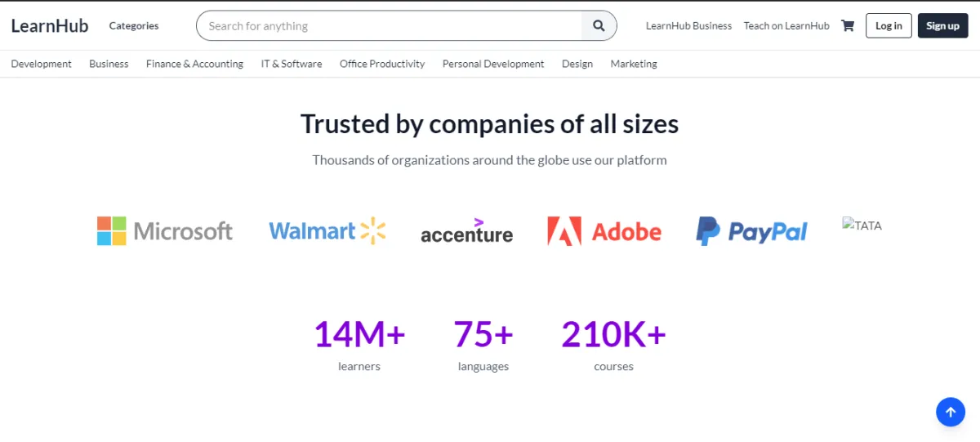Open the Categories dropdown menu
This screenshot has height=442, width=980.
pos(134,25)
